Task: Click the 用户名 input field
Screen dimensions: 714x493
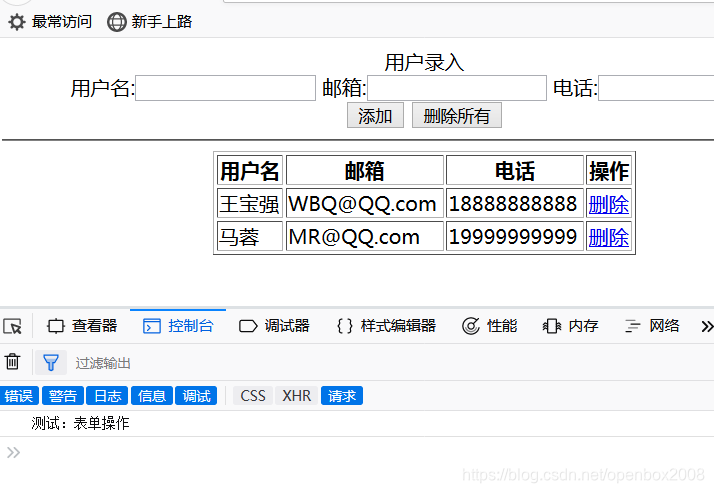Action: coord(225,88)
